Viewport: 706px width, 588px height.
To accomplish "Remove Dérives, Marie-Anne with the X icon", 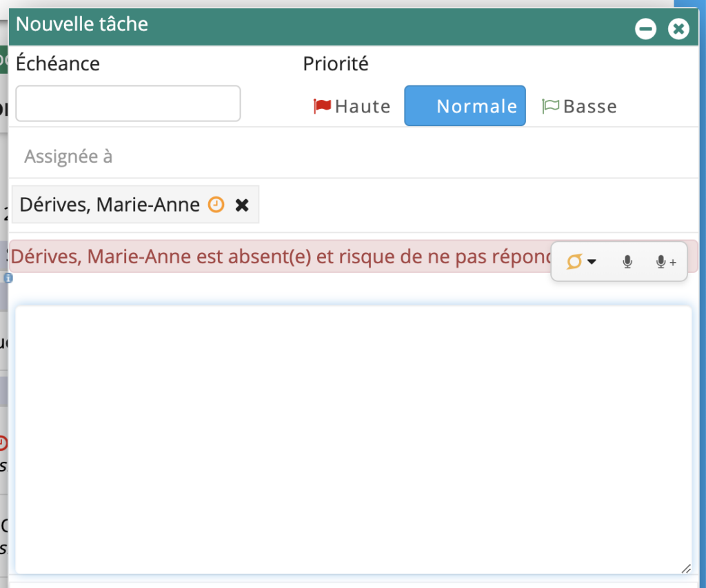I will 242,205.
